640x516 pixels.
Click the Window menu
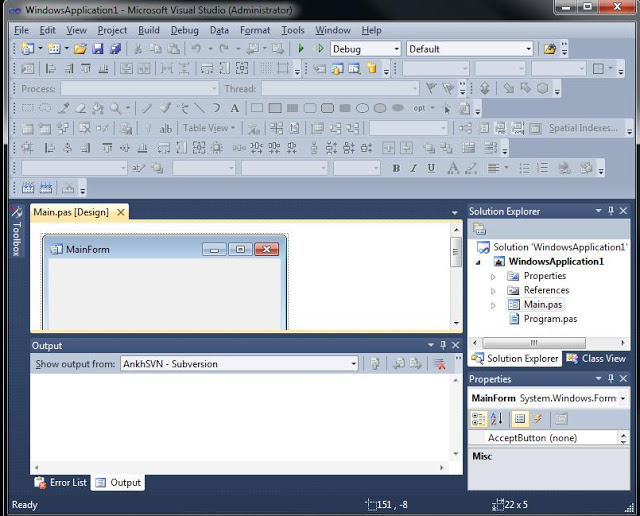pos(333,30)
